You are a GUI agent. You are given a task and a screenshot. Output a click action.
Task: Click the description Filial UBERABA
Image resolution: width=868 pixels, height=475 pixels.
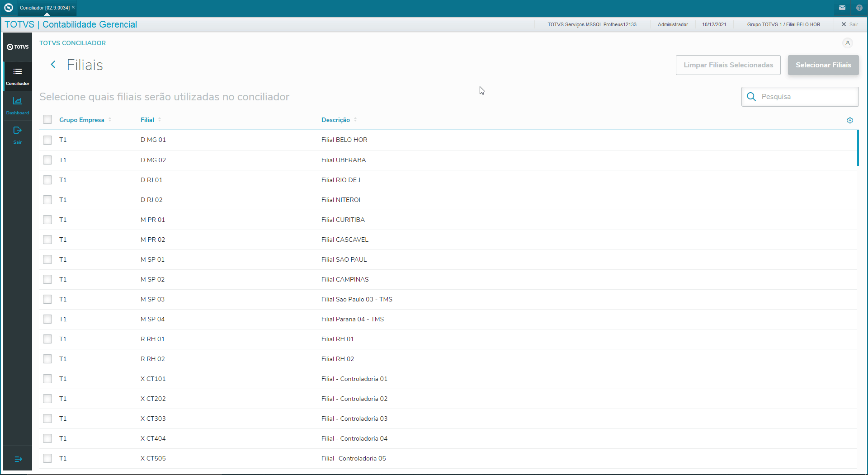tap(344, 160)
